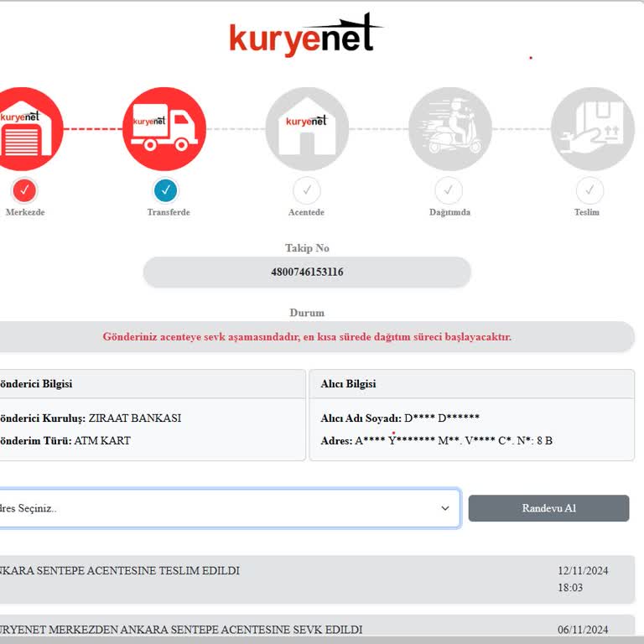Click the masked recipient name D**** D******
Viewport: 644px width, 644px height.
442,418
